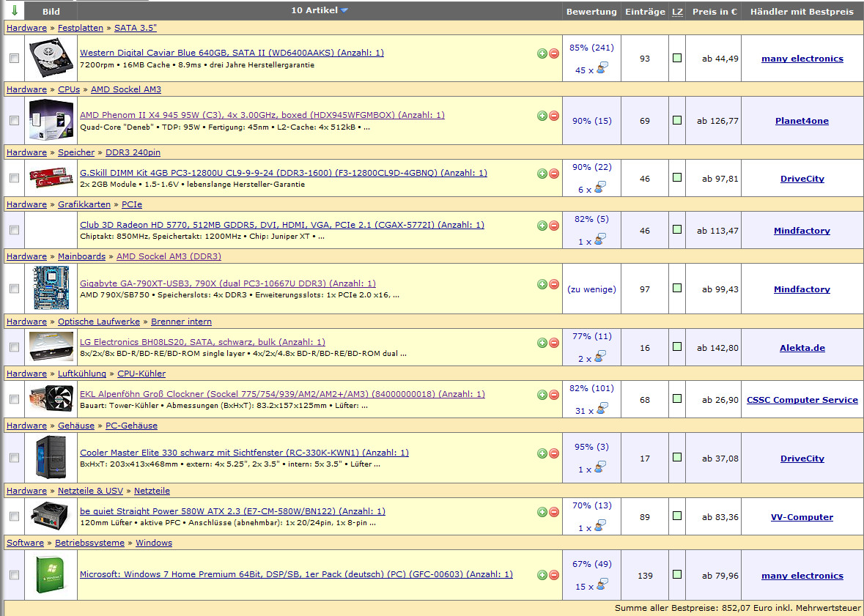Decrease quantity of Gigabyte GA-790XT-USB3

pos(554,284)
